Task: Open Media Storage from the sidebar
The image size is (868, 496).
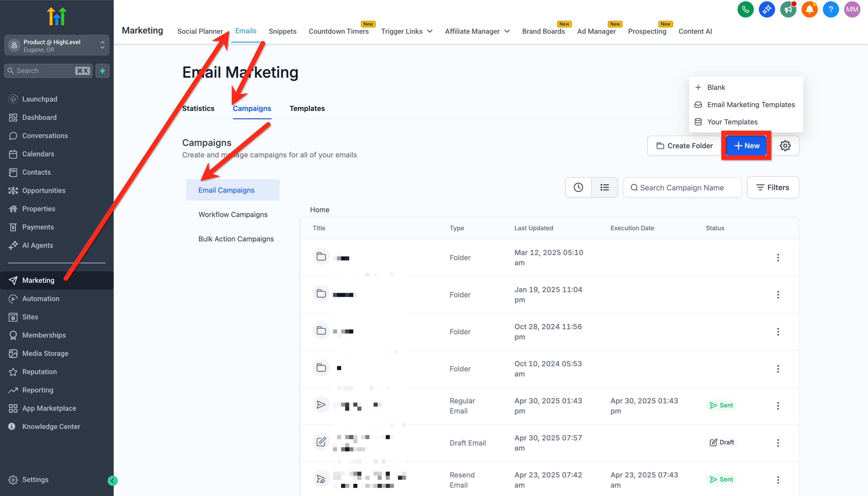Action: pyautogui.click(x=45, y=353)
